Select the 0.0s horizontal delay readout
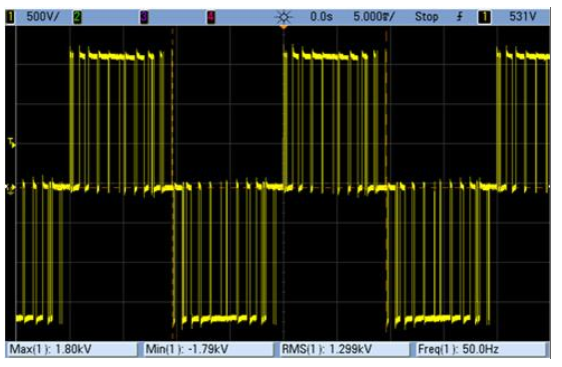 click(x=321, y=17)
